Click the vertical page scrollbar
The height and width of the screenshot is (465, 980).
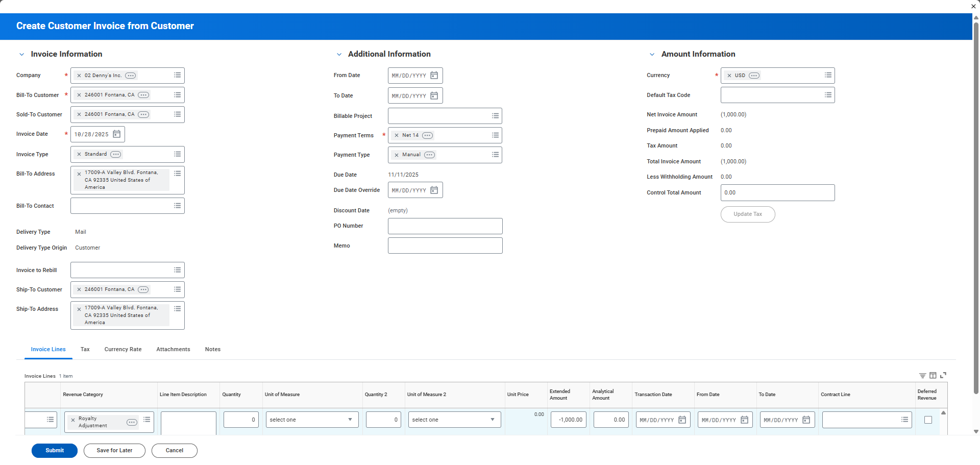976,204
